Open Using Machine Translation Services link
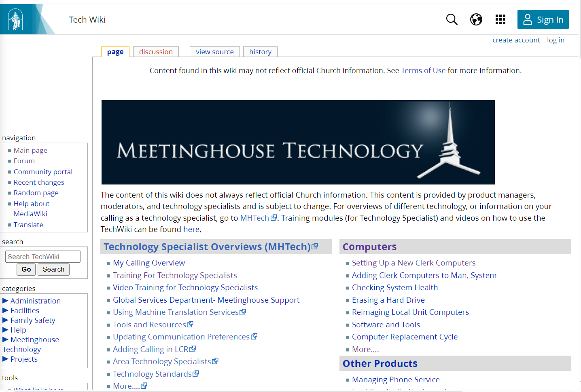This screenshot has height=392, width=581. point(179,312)
